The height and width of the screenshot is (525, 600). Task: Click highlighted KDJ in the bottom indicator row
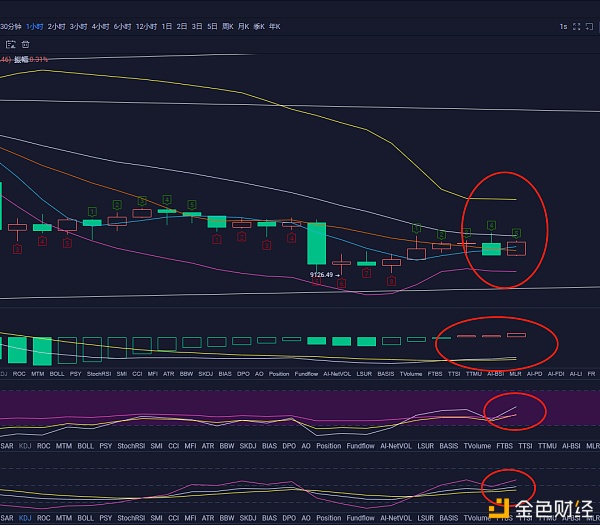[x=25, y=518]
